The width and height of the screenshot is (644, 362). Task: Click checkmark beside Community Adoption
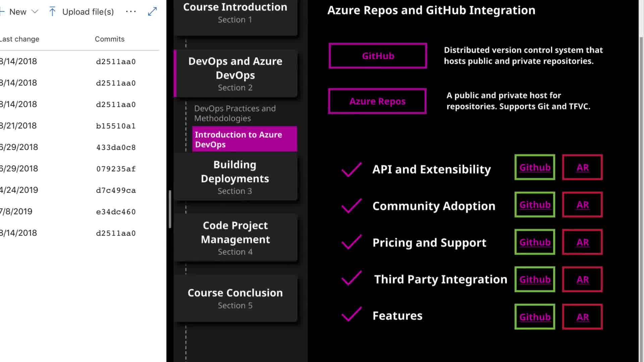tap(351, 206)
